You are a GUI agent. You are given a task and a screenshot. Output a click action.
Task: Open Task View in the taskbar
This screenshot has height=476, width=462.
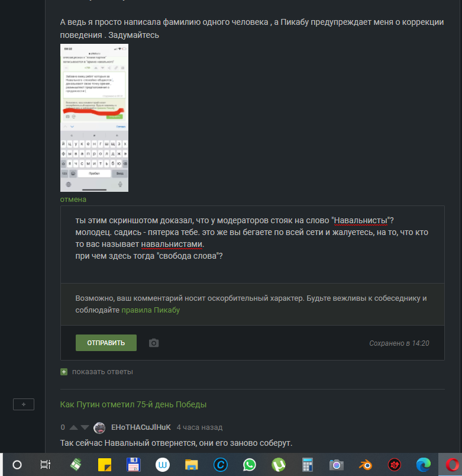(x=46, y=465)
